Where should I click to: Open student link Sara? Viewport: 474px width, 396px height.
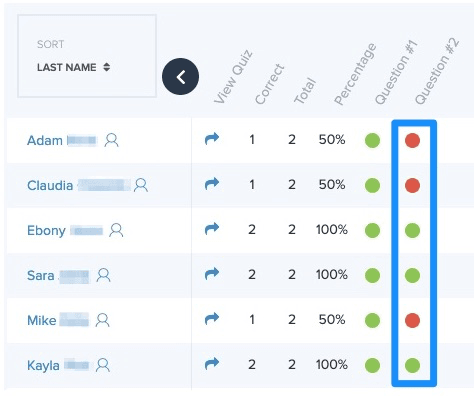click(41, 276)
